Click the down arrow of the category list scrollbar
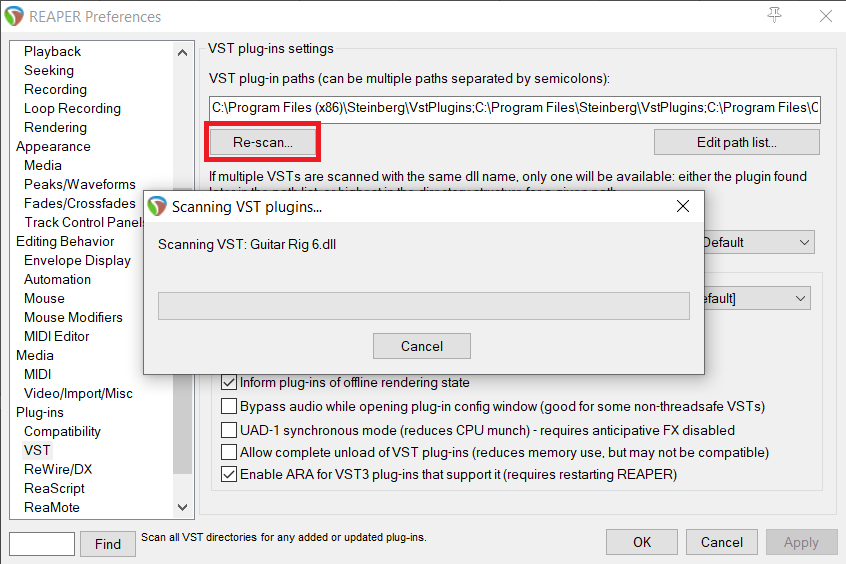This screenshot has width=846, height=564. coord(182,507)
